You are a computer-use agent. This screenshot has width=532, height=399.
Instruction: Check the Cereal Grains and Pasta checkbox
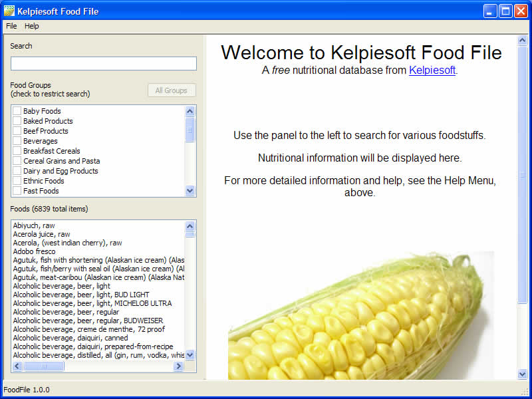click(x=17, y=161)
